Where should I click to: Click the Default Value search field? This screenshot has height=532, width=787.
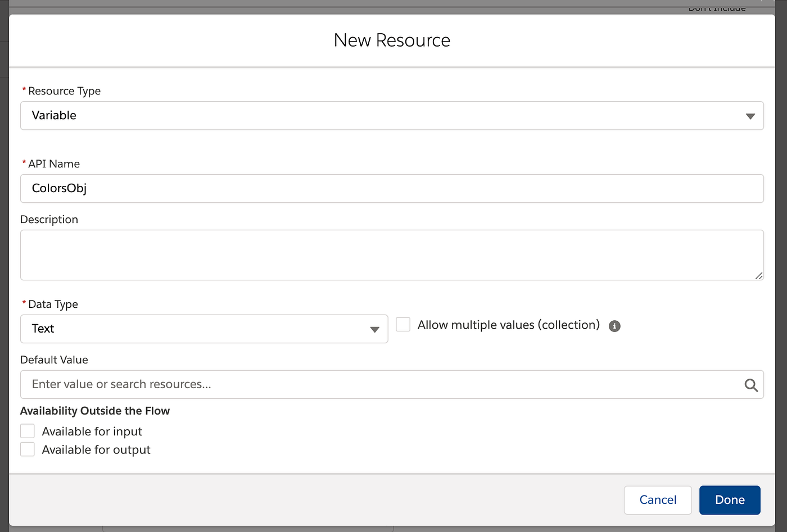(392, 384)
